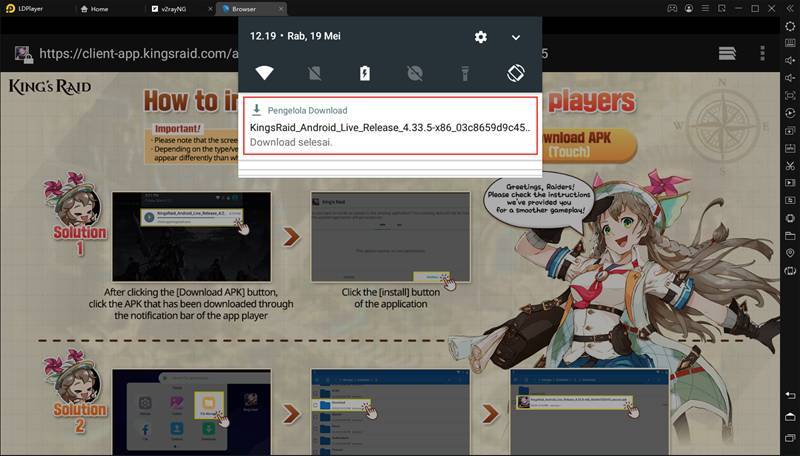This screenshot has height=456, width=800.
Task: Click the site security lock icon by URL
Action: click(23, 55)
